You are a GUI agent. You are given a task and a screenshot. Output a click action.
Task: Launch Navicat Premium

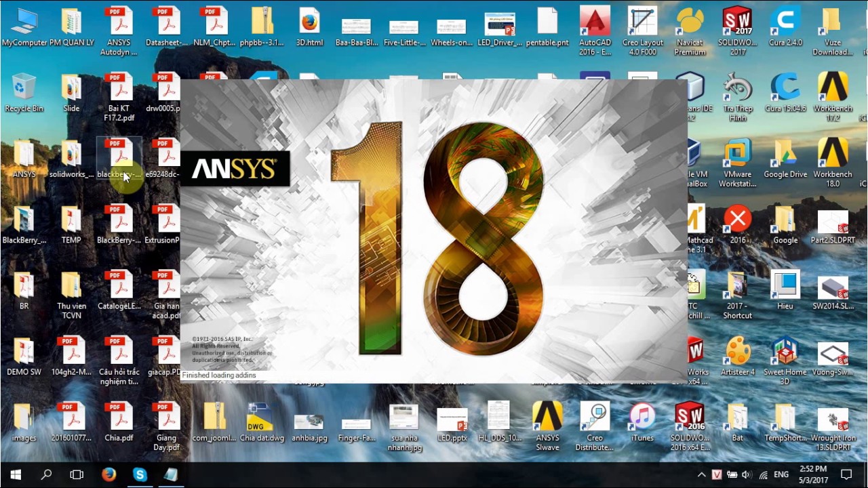point(690,31)
